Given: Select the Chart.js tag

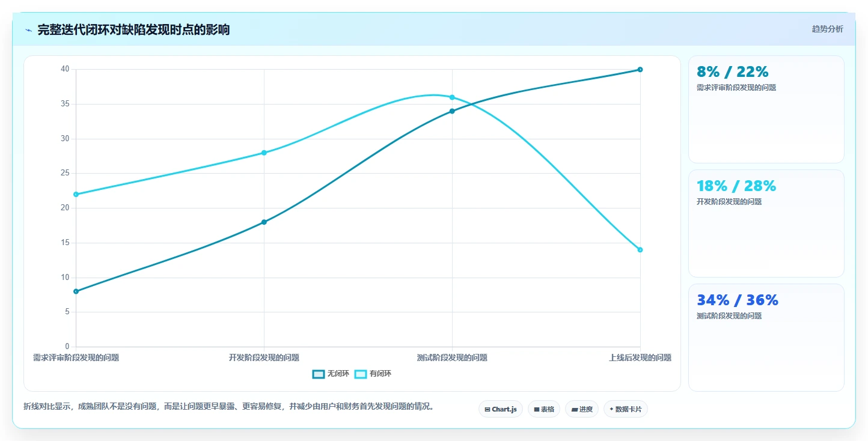Looking at the screenshot, I should tap(501, 409).
